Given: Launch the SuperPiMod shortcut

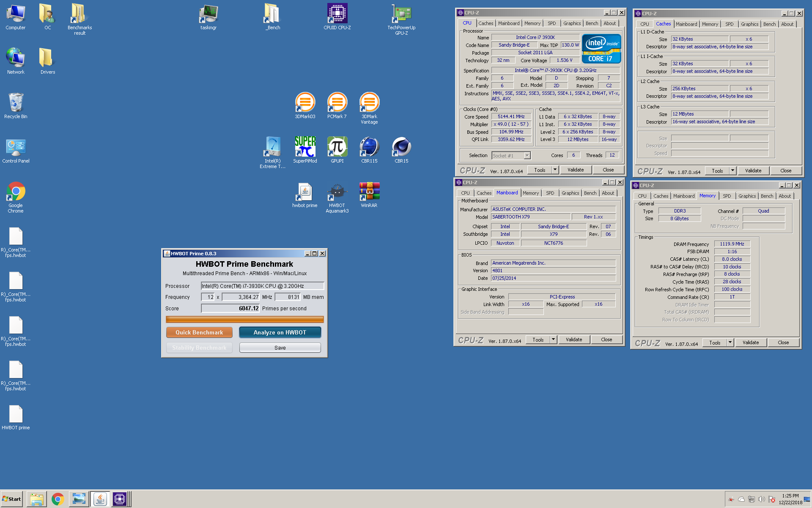Looking at the screenshot, I should click(305, 150).
